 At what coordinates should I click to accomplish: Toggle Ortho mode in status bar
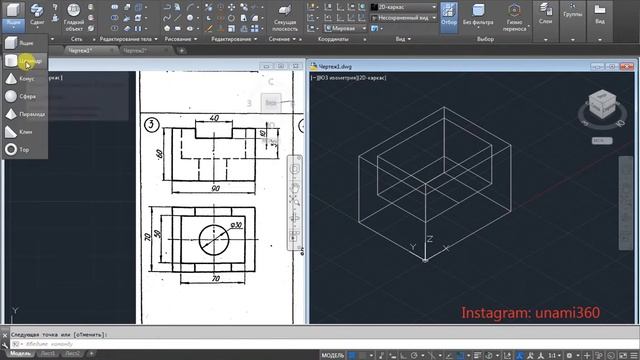pyautogui.click(x=403, y=356)
